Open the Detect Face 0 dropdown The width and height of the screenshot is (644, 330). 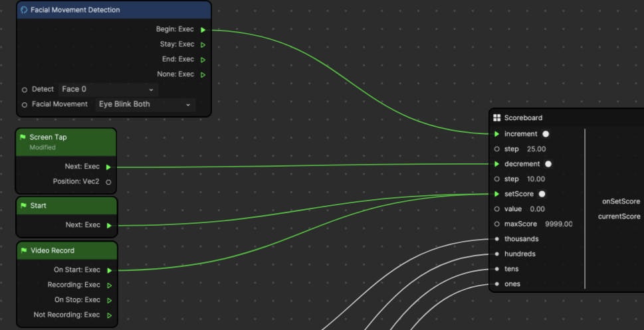click(108, 90)
